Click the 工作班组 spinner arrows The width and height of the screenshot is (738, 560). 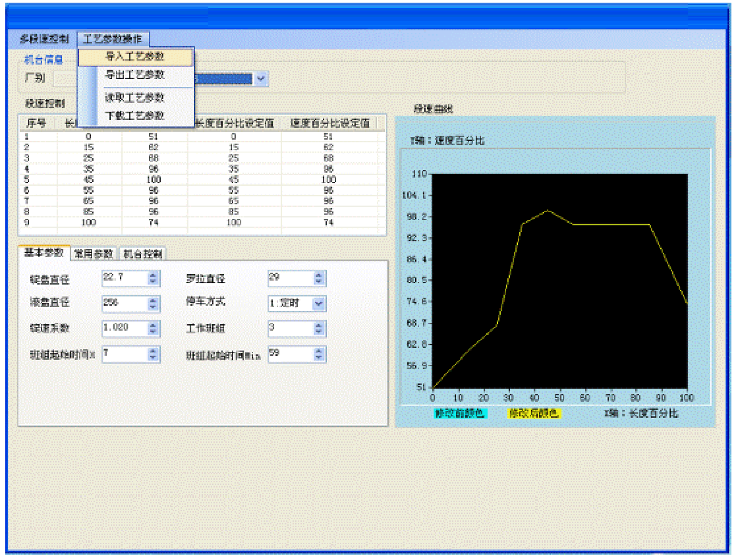(319, 329)
